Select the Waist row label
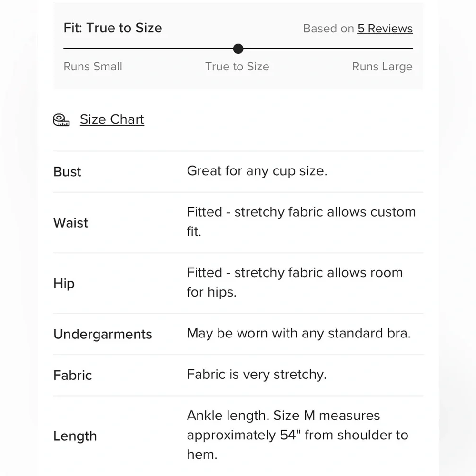Screen dimensions: 476x476 [70, 223]
